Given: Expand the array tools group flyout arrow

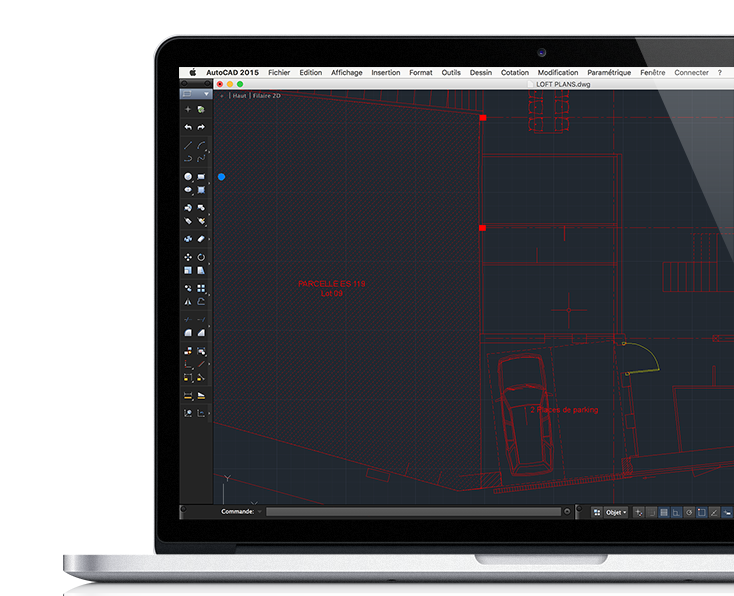Looking at the screenshot, I should 209,295.
